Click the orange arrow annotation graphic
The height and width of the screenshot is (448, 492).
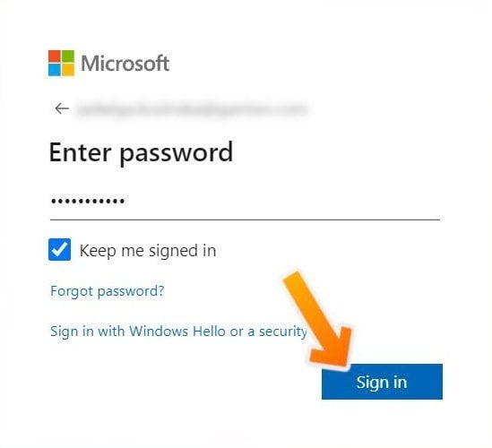point(320,320)
